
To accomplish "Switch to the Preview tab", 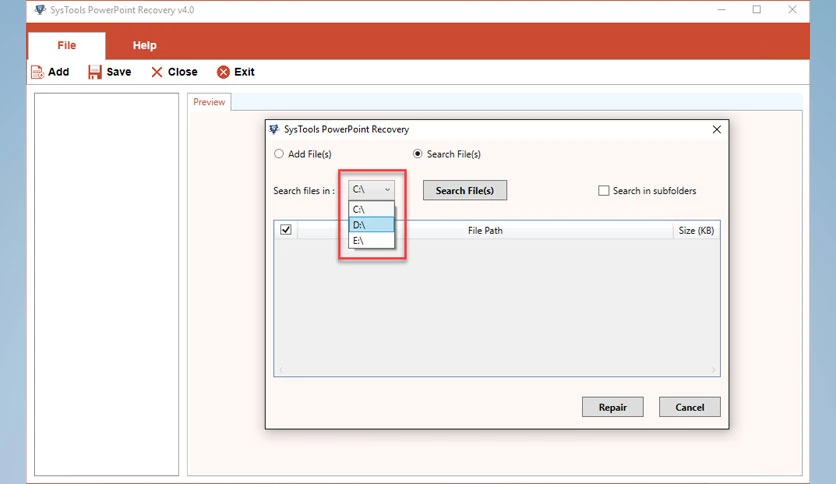I will tap(209, 102).
